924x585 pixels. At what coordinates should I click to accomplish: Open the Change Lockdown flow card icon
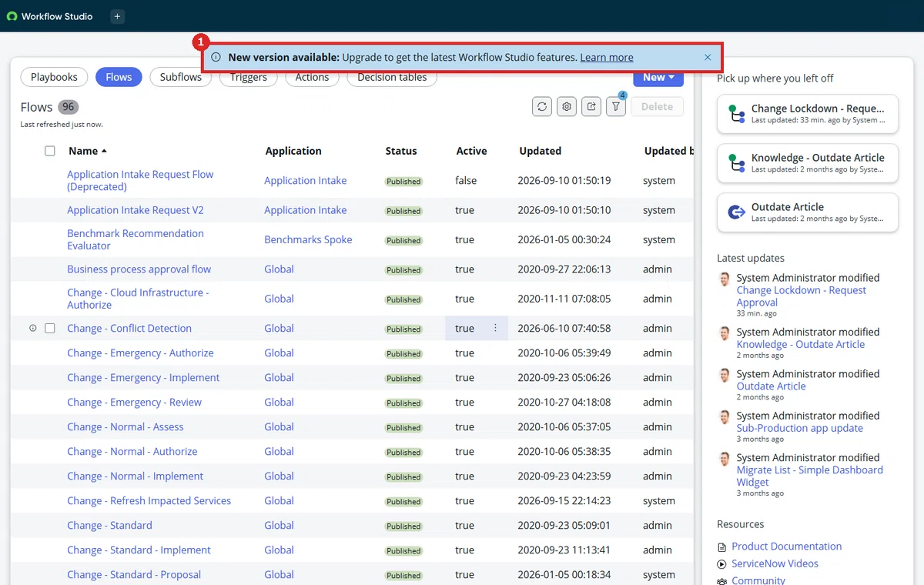click(x=736, y=114)
